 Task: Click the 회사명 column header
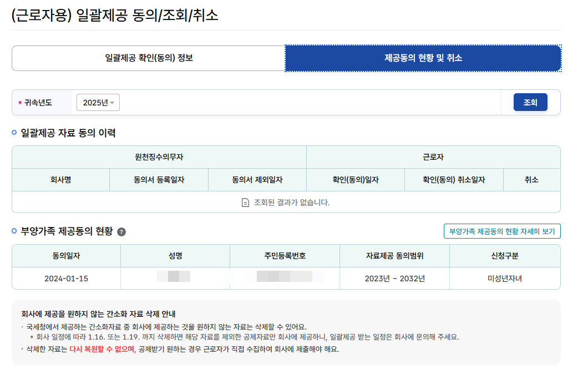point(61,179)
